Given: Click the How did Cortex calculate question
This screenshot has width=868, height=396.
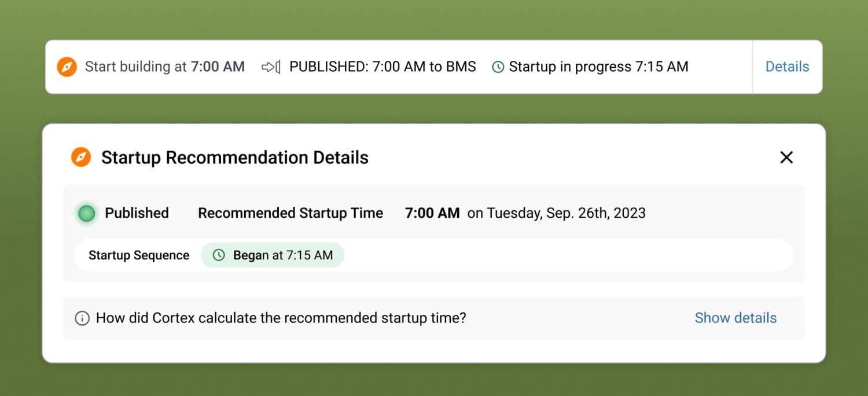Looking at the screenshot, I should pos(281,318).
